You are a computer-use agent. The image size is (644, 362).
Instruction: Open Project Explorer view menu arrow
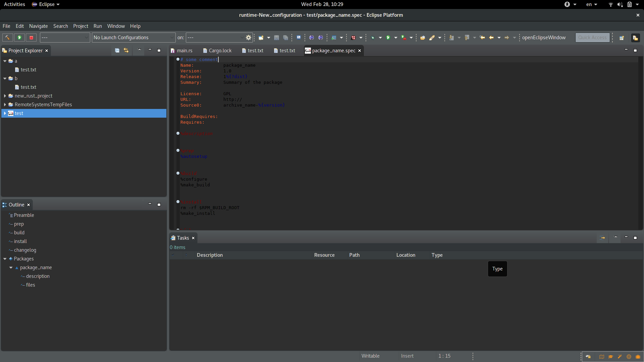[x=139, y=50]
